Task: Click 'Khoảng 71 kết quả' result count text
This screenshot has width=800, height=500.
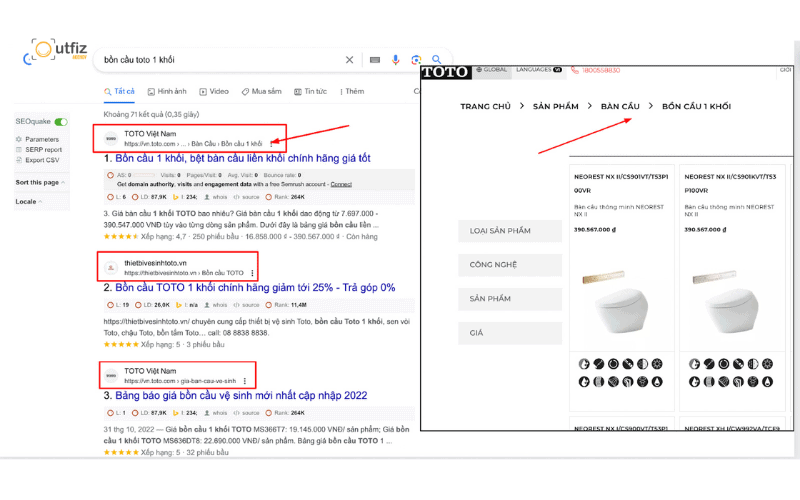Action: [152, 114]
